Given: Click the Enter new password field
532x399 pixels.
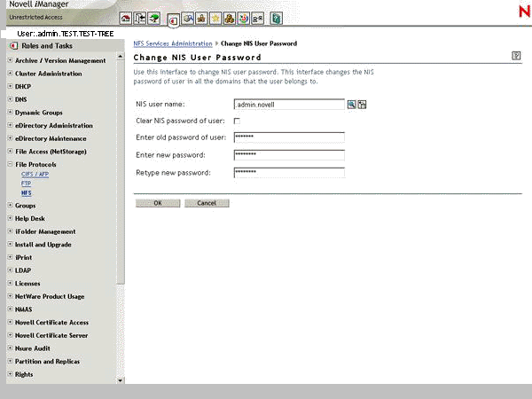Looking at the screenshot, I should (289, 155).
